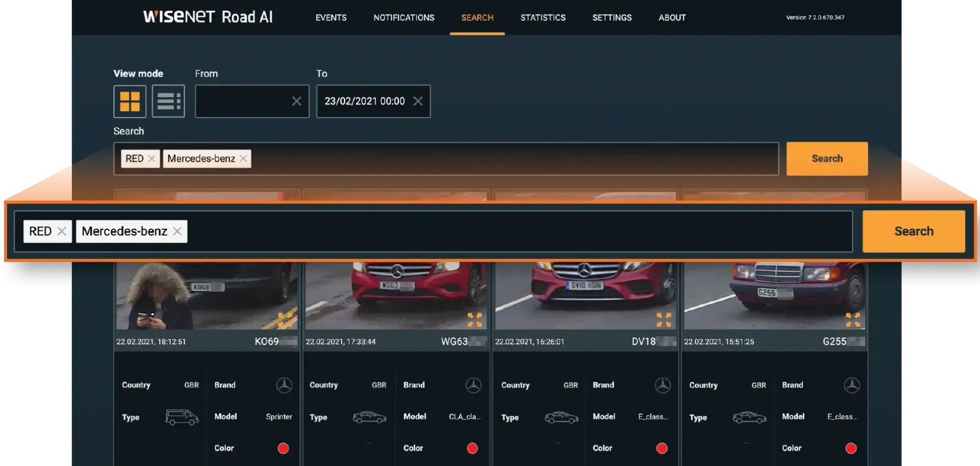980x466 pixels.
Task: Click the Sprinter model value
Action: pyautogui.click(x=279, y=416)
